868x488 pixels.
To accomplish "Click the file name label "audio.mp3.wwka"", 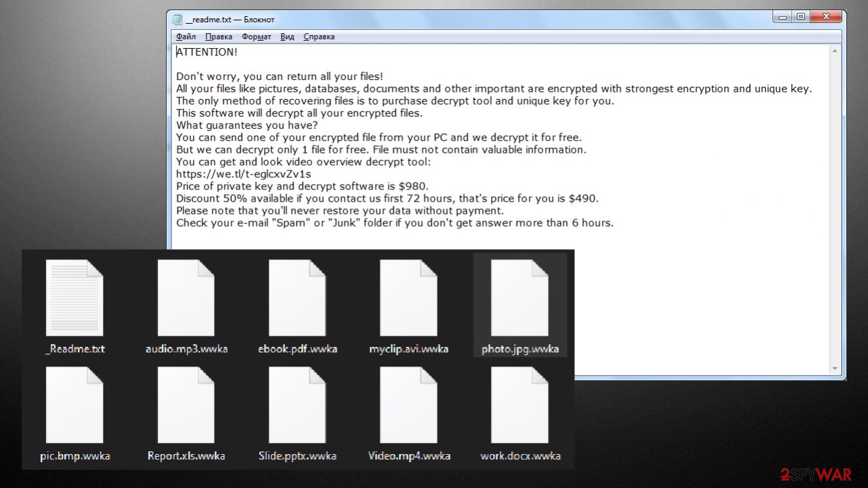I will click(186, 349).
